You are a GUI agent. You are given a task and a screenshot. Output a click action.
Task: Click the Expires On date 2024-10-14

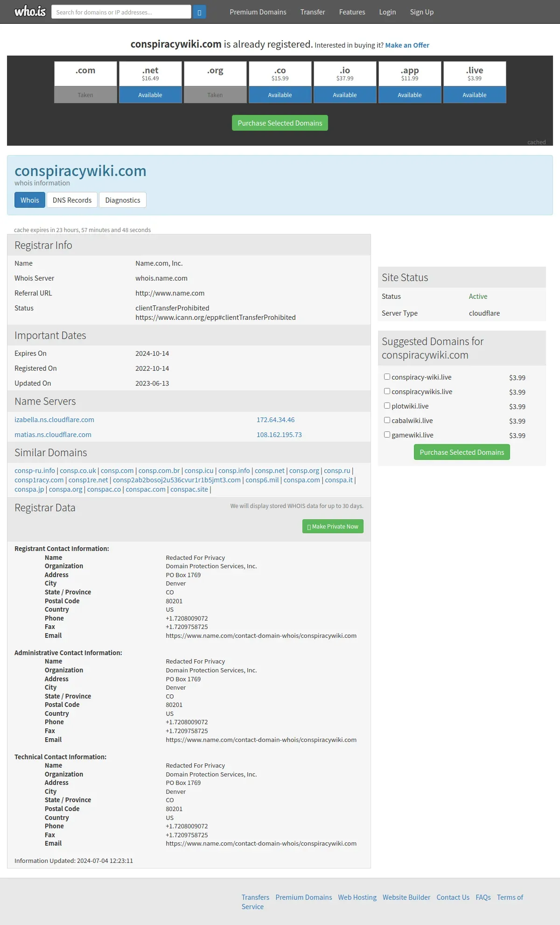[x=152, y=353]
